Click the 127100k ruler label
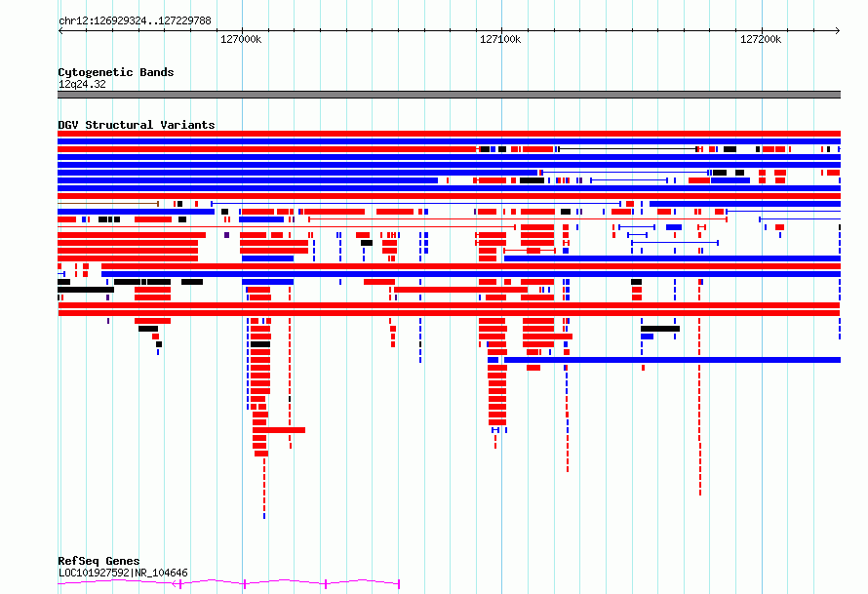The height and width of the screenshot is (594, 868). coord(500,39)
